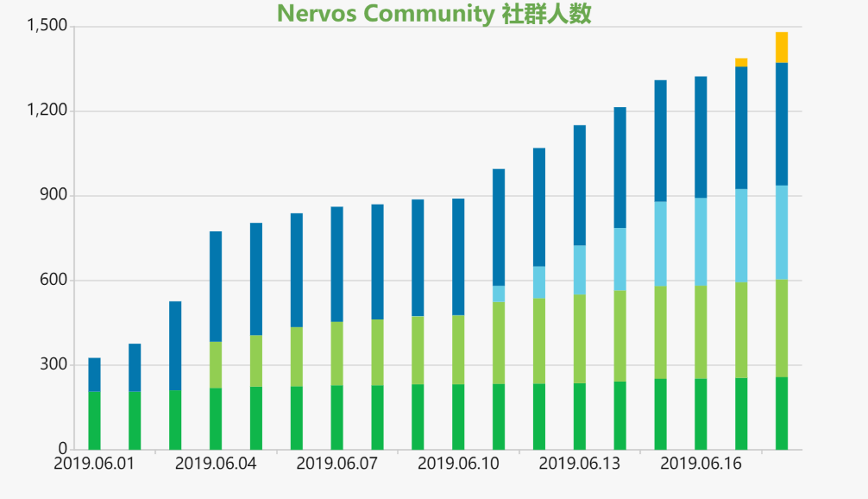This screenshot has width=868, height=499.
Task: Click the 1,200 y-axis label
Action: (x=47, y=111)
